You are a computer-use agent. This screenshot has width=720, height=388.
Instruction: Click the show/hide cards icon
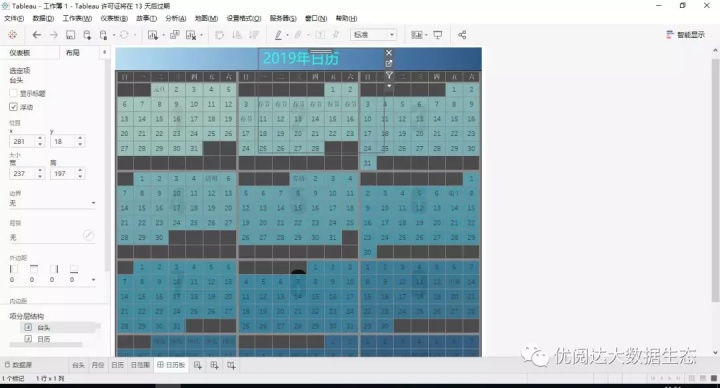coord(416,35)
